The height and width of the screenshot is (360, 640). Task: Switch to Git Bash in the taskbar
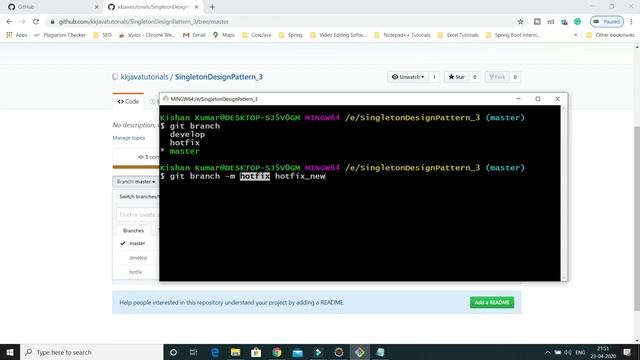pos(360,352)
